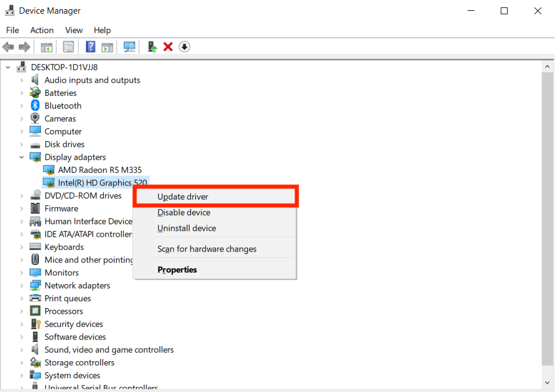Click the Disable device down-arrow toolbar icon
Viewport: 555px width, 392px height.
(x=184, y=47)
